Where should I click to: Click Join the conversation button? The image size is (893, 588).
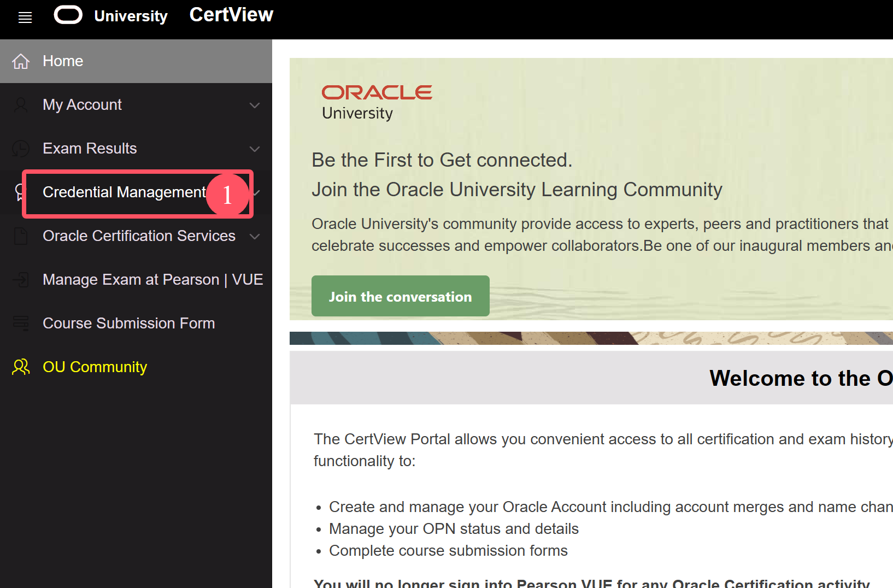point(400,296)
